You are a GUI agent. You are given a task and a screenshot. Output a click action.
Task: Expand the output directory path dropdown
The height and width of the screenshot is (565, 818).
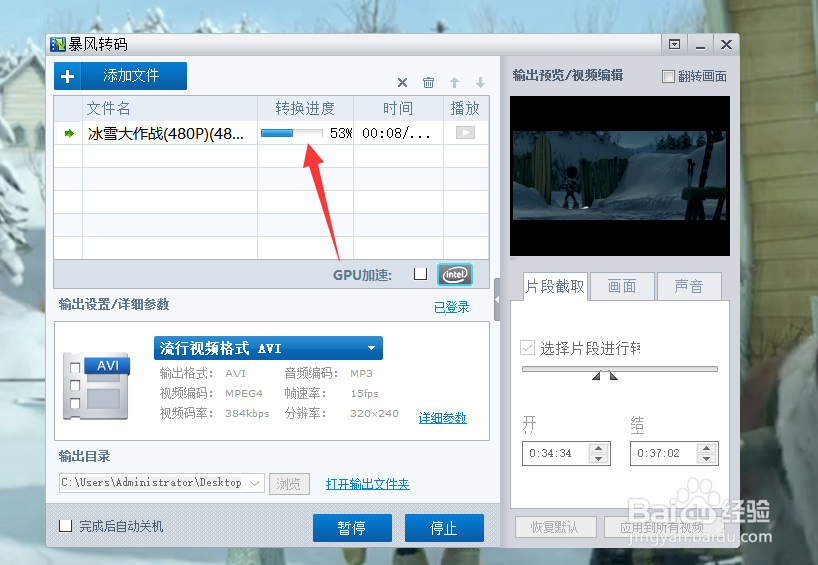pyautogui.click(x=255, y=483)
